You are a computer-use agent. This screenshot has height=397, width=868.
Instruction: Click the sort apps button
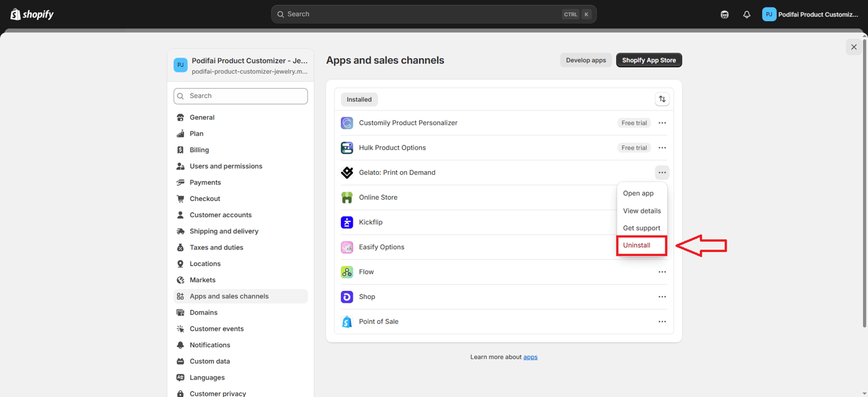pyautogui.click(x=662, y=99)
